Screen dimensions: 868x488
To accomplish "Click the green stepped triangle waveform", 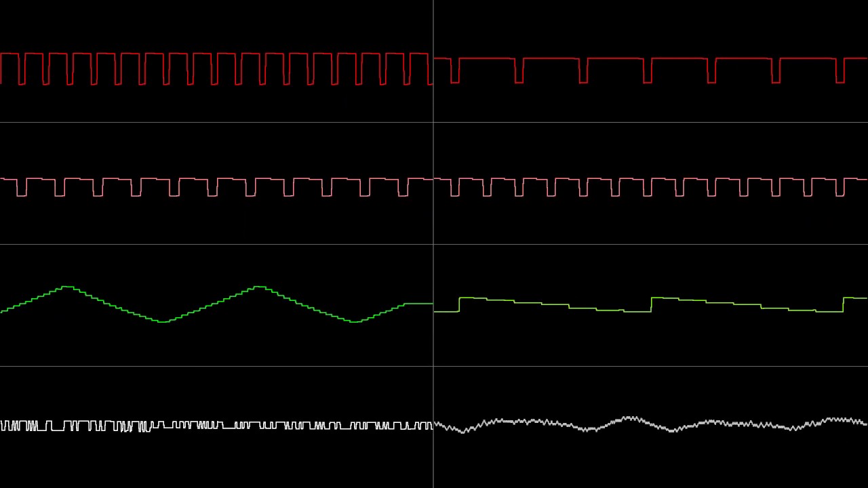I will click(216, 304).
